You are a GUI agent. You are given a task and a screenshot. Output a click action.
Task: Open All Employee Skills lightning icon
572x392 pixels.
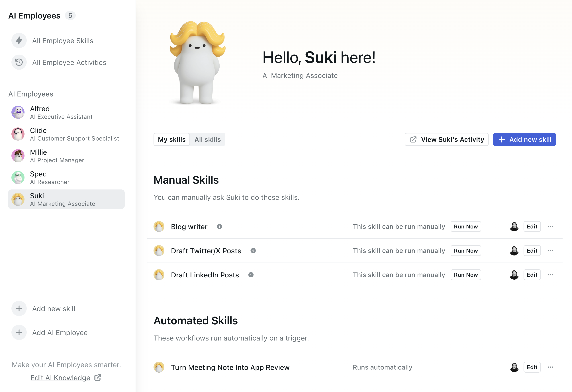pyautogui.click(x=19, y=41)
